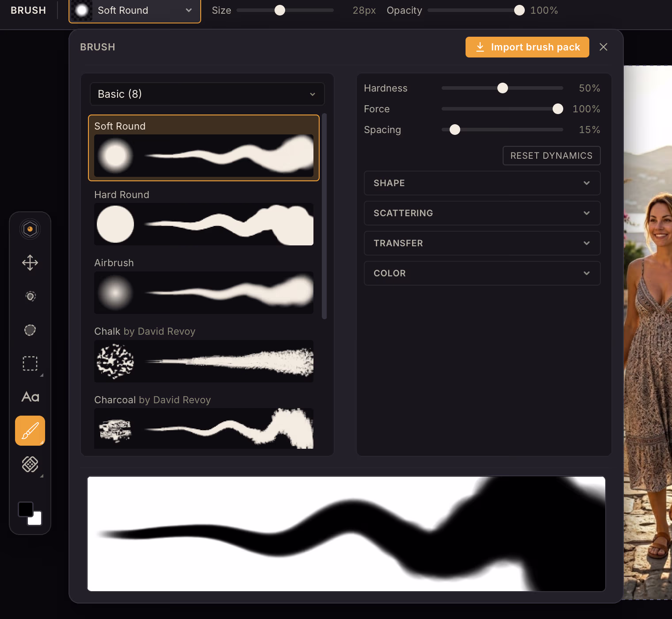Click the Size slider handle in toolbar
The height and width of the screenshot is (619, 672).
click(280, 10)
